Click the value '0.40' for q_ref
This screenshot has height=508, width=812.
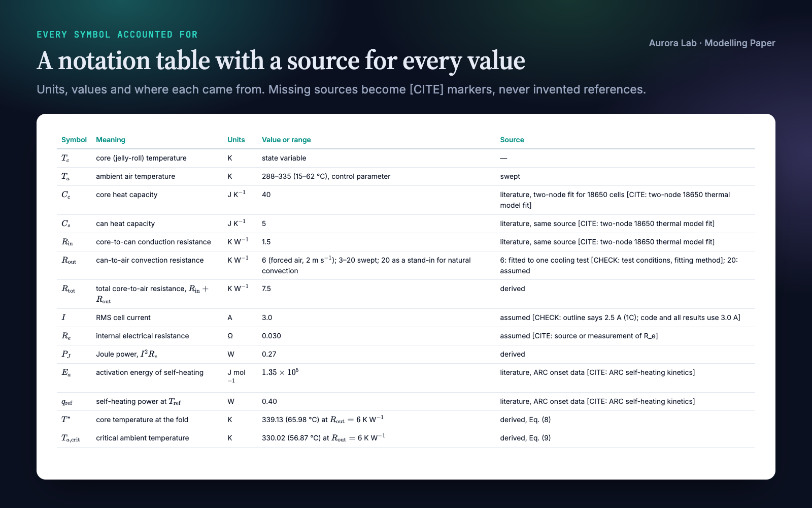[269, 401]
